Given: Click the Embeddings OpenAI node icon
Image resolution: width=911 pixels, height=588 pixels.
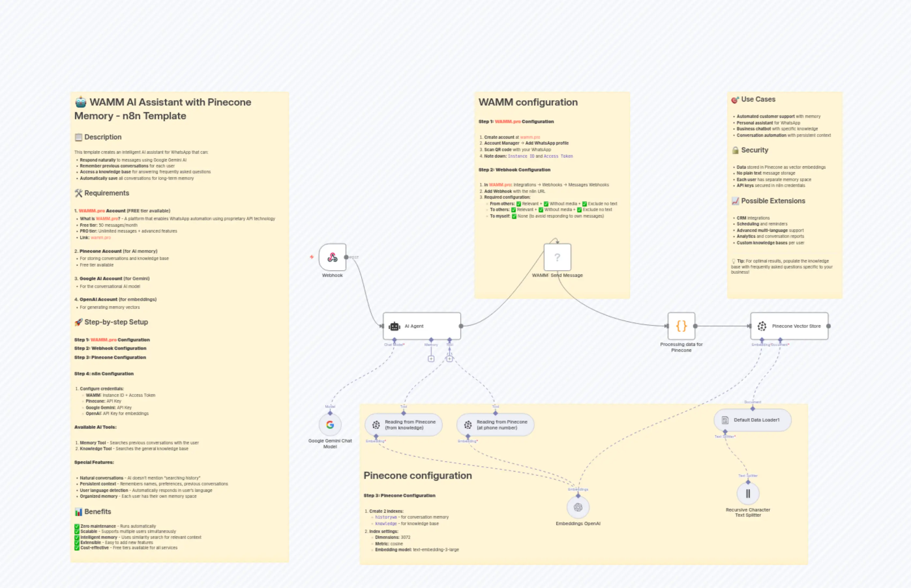Looking at the screenshot, I should [x=578, y=508].
